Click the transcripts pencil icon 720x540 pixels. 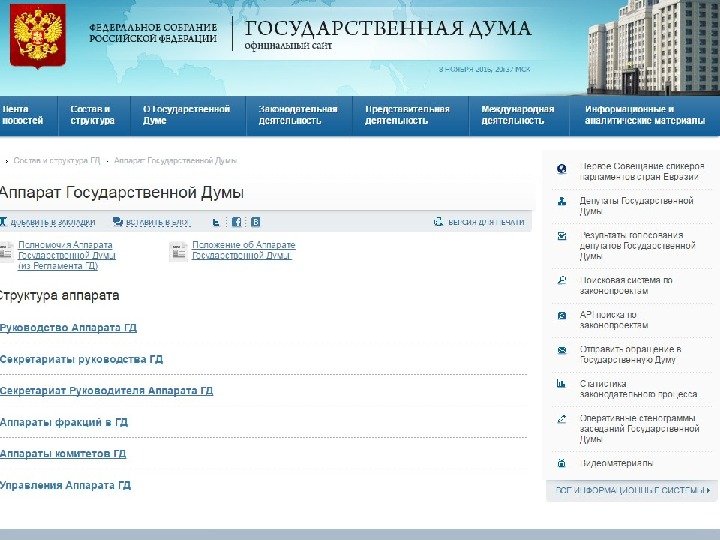coord(562,419)
